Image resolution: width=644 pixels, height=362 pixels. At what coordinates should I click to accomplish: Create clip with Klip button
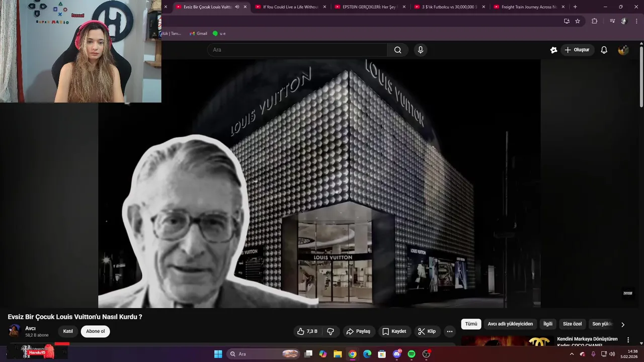pyautogui.click(x=427, y=331)
